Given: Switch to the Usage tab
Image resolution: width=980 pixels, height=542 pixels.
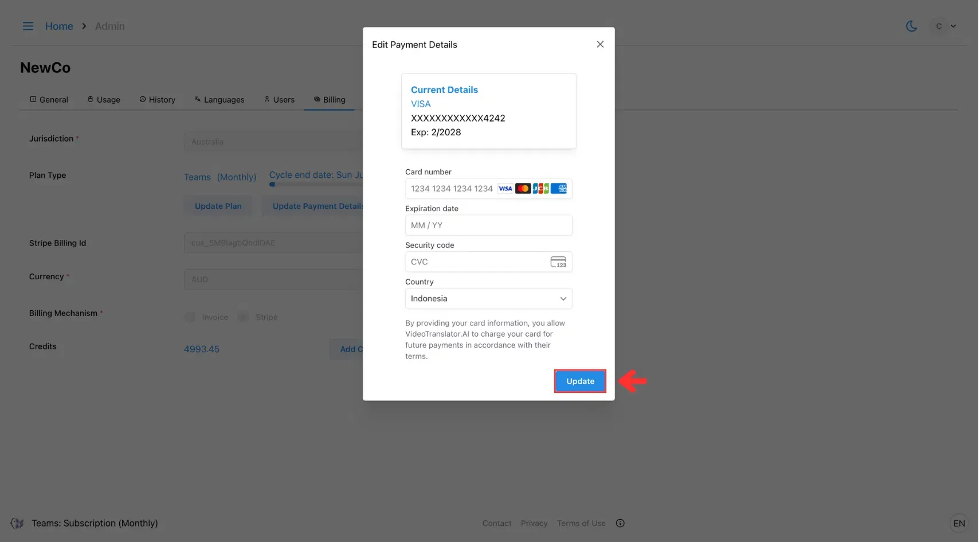Looking at the screenshot, I should point(104,99).
